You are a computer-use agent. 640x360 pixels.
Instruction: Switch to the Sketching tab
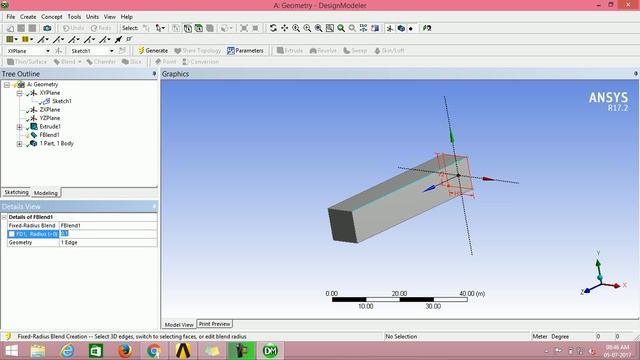17,192
